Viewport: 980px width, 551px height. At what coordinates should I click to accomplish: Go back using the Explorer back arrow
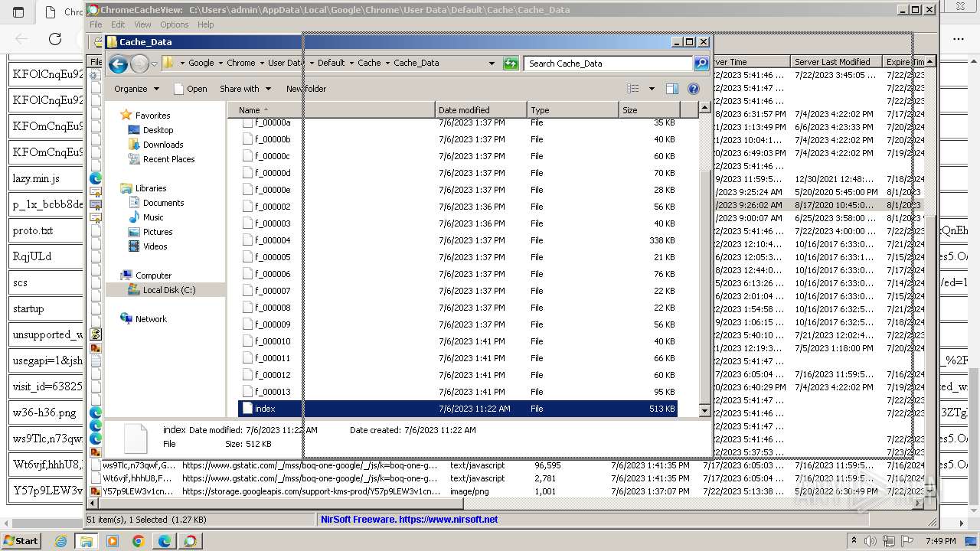(x=118, y=64)
